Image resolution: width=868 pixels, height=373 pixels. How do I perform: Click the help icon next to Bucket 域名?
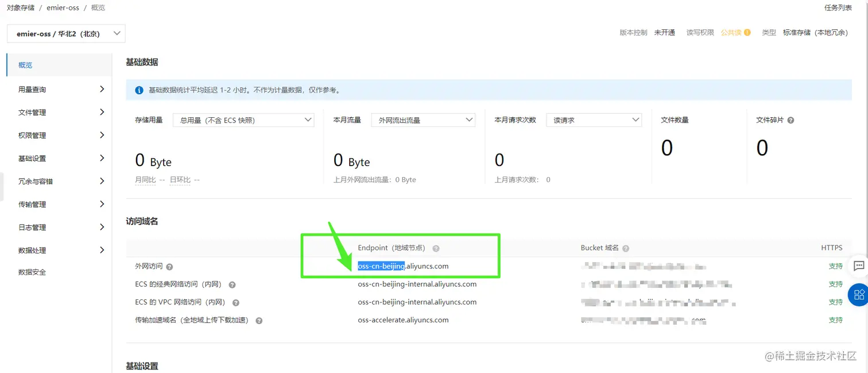(626, 248)
